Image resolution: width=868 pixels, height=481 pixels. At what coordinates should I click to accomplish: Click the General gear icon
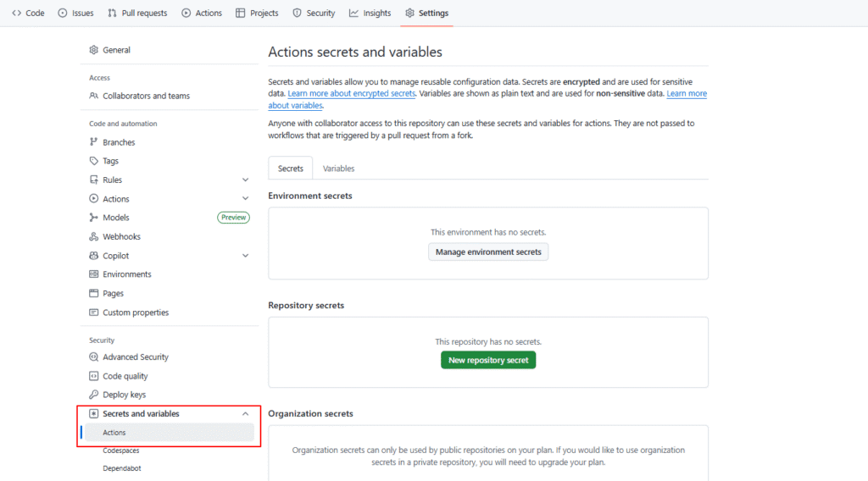tap(94, 50)
